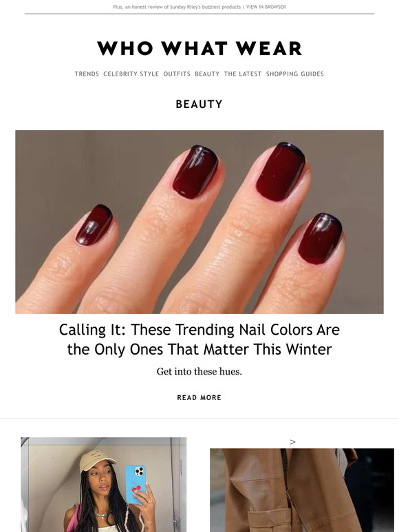Open Shopping Guides in navigation

click(x=294, y=74)
